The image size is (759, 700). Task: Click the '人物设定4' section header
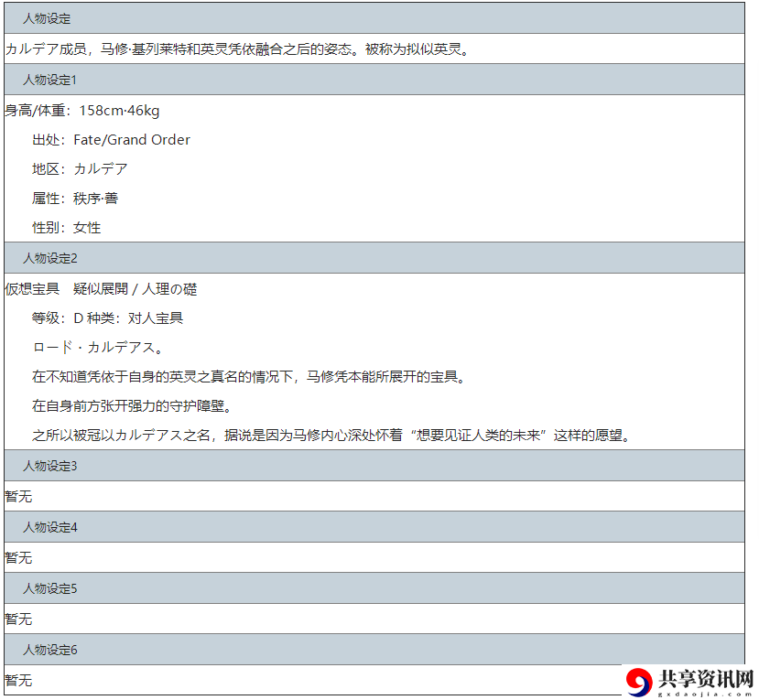(374, 527)
